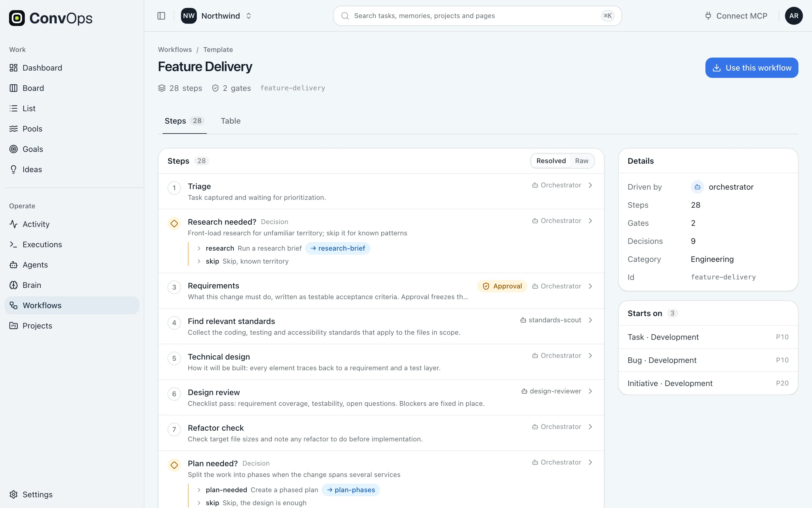Image resolution: width=812 pixels, height=508 pixels.
Task: Expand the Design review step chevron
Action: coord(590,391)
